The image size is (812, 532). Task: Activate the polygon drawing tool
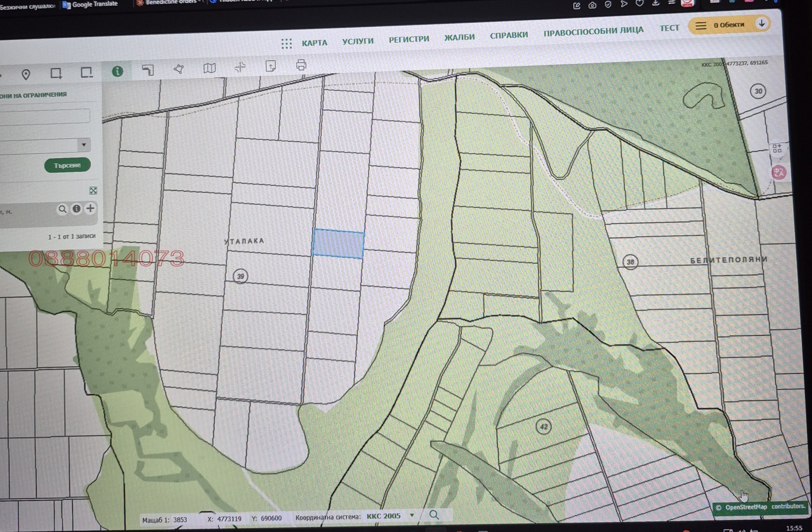point(179,69)
